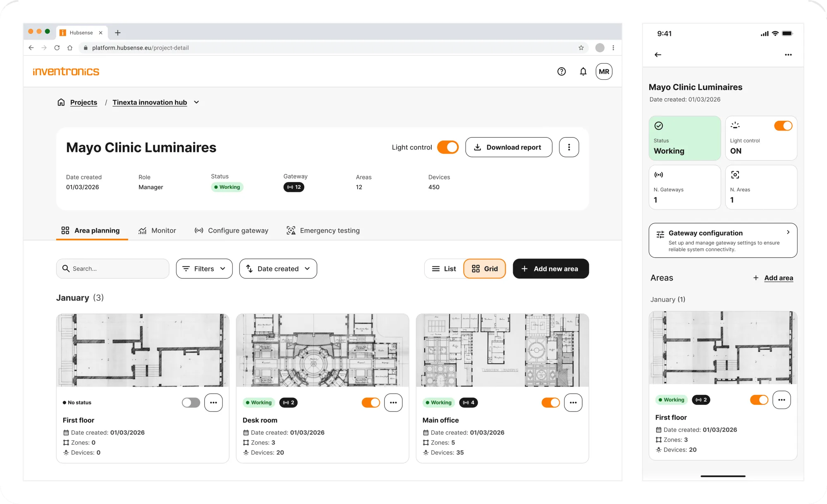Select the Hubsense browser tab

(81, 33)
